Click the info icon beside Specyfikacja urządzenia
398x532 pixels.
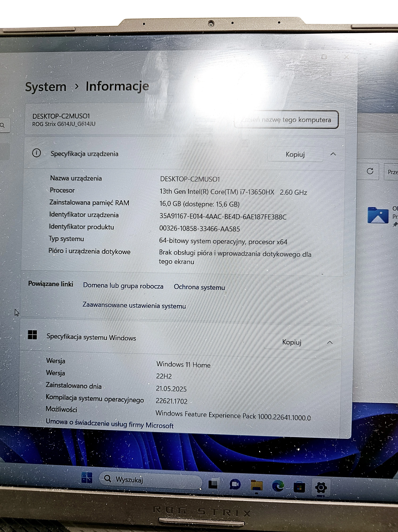(x=37, y=153)
